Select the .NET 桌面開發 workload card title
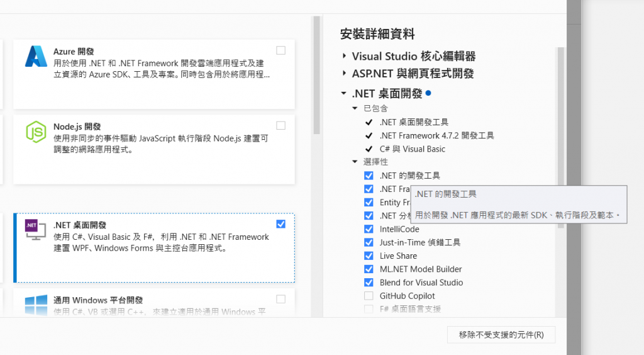Viewport: 644px width, 355px height. point(80,225)
